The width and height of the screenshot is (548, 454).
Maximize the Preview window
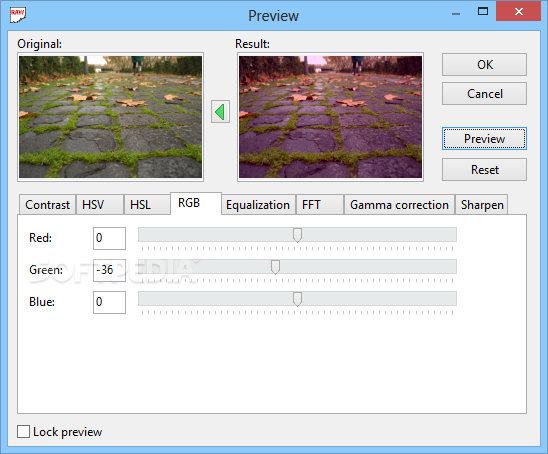(483, 12)
